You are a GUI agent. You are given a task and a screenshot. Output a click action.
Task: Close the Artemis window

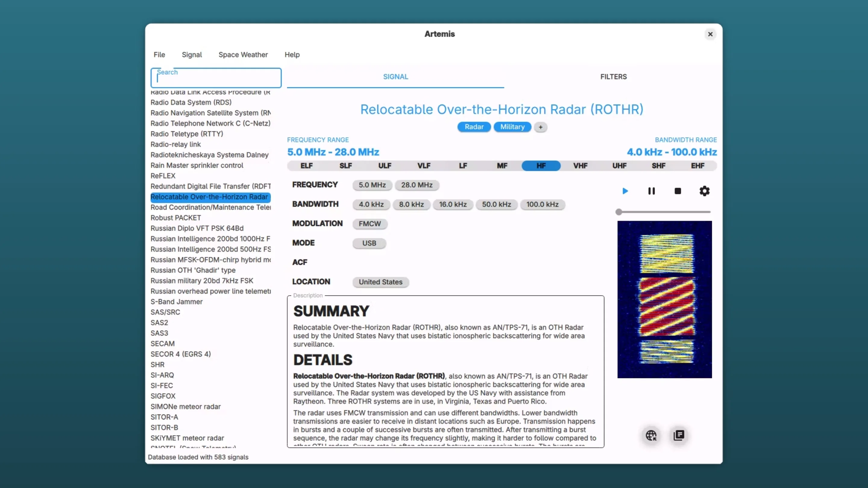pyautogui.click(x=710, y=34)
